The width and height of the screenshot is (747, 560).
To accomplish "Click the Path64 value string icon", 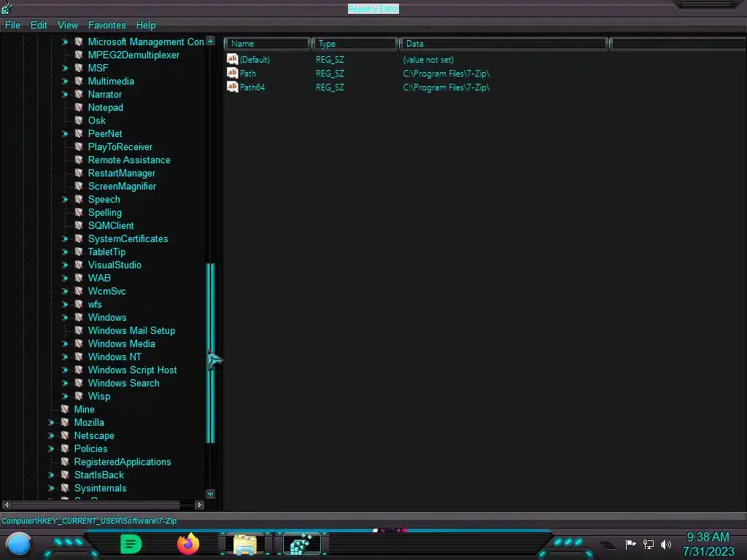I will click(x=233, y=87).
